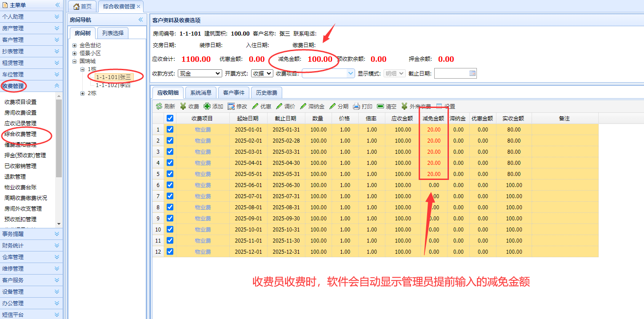Uncheck the row 5 checkbox for 2025-05-01

170,174
